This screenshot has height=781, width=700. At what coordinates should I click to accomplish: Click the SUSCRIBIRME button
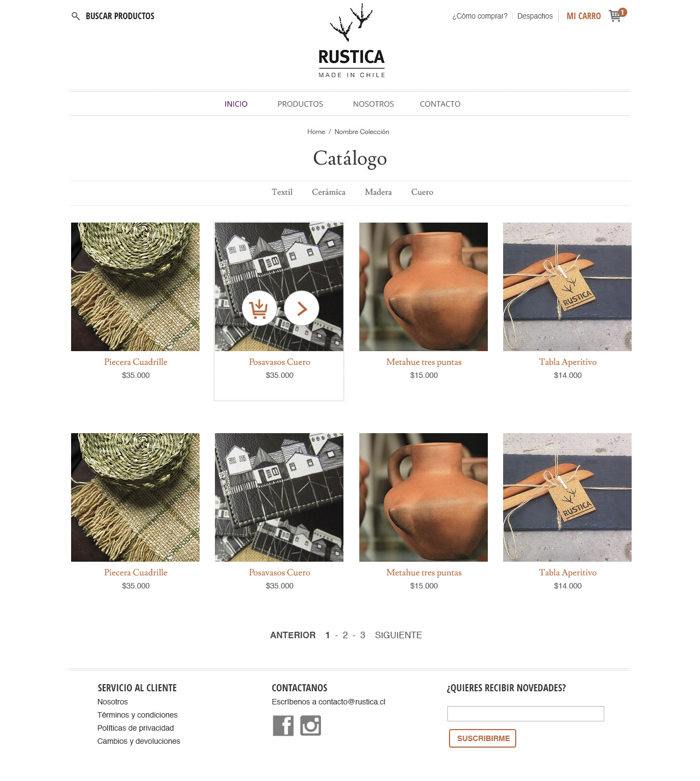[482, 738]
